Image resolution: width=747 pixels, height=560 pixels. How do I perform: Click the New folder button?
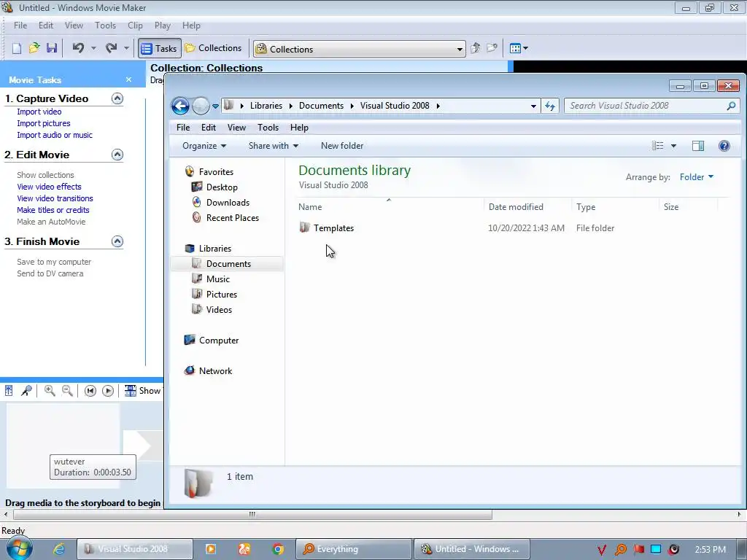click(342, 146)
